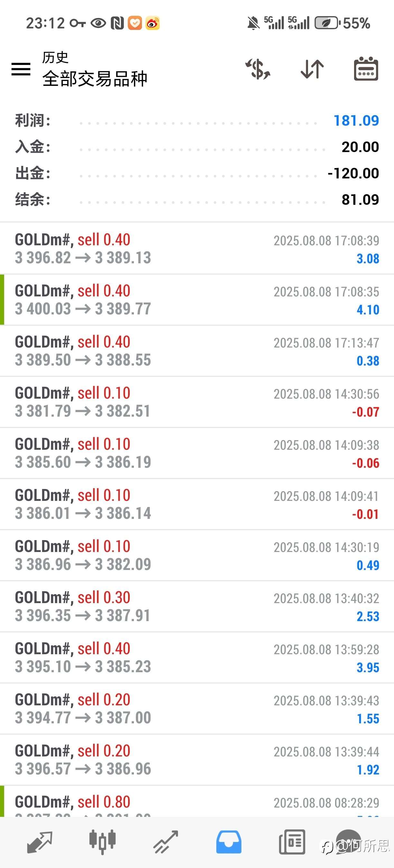Open the GOLDm# sell 0.40 trade with profit 3.08
The width and height of the screenshot is (394, 868).
click(197, 248)
